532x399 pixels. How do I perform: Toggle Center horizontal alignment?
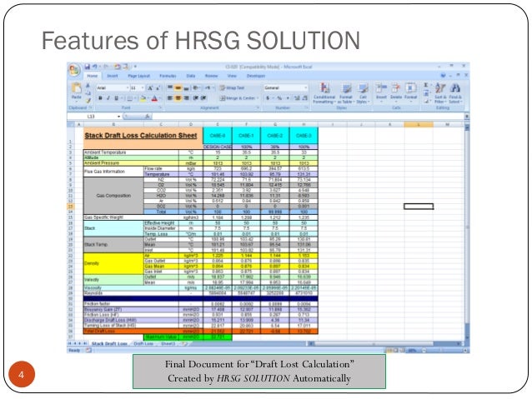click(x=178, y=98)
